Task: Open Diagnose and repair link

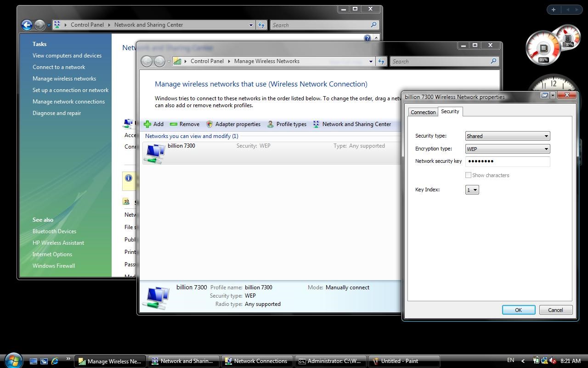Action: coord(57,113)
